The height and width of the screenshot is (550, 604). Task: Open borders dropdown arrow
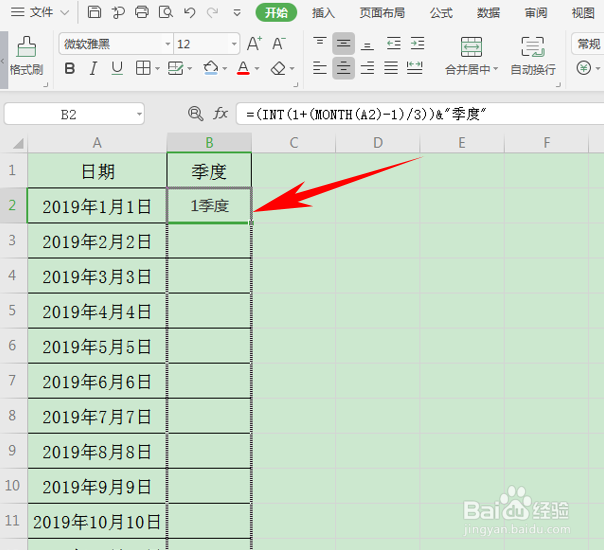click(157, 69)
